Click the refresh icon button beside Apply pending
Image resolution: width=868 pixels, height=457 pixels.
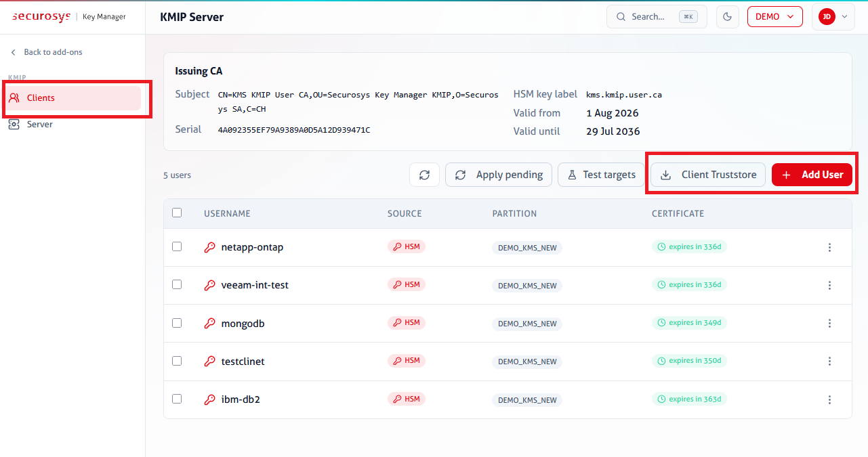[x=424, y=175]
